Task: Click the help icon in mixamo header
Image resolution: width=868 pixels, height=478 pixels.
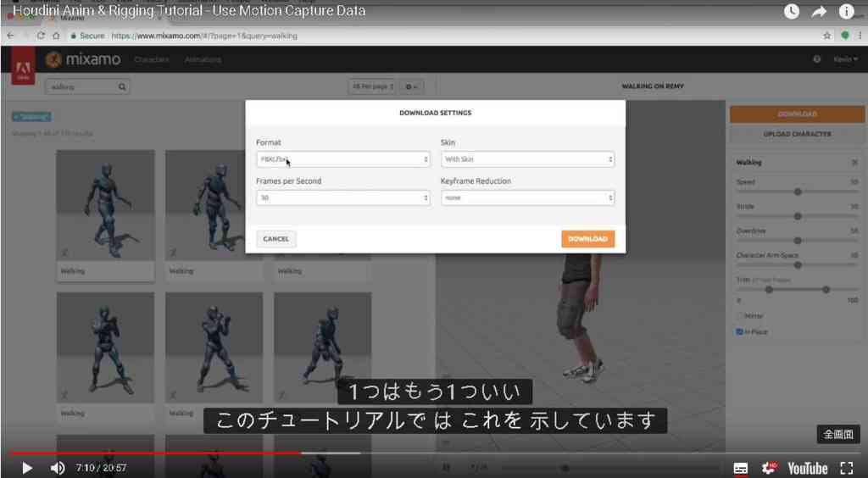Action: [816, 59]
